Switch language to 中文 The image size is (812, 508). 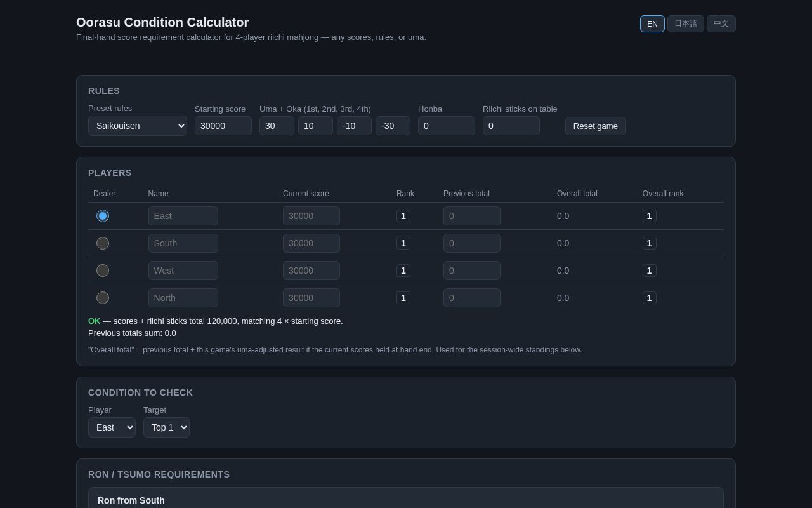click(721, 24)
